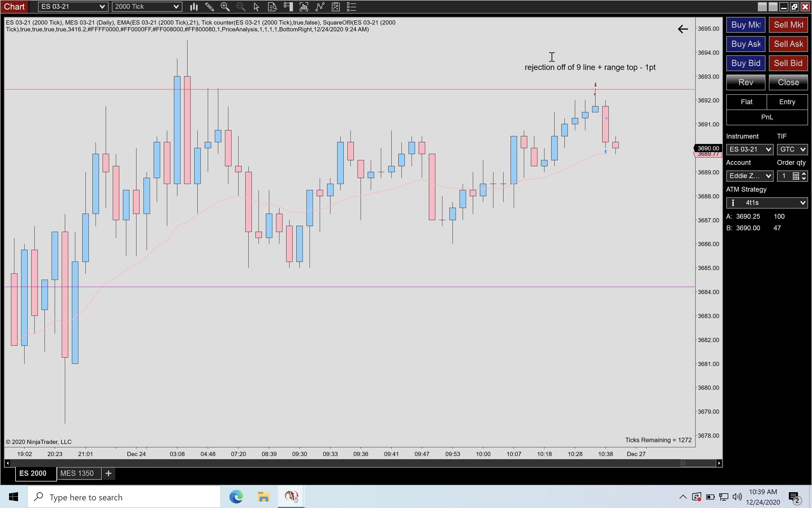
Task: Click the instrument link gray square
Action: pos(762,7)
